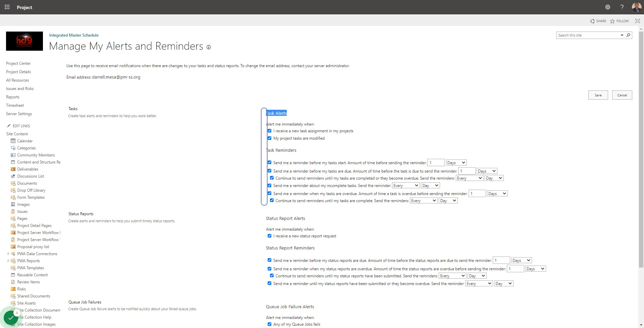The height and width of the screenshot is (328, 644).
Task: Click the Images library icon
Action: pos(13,204)
